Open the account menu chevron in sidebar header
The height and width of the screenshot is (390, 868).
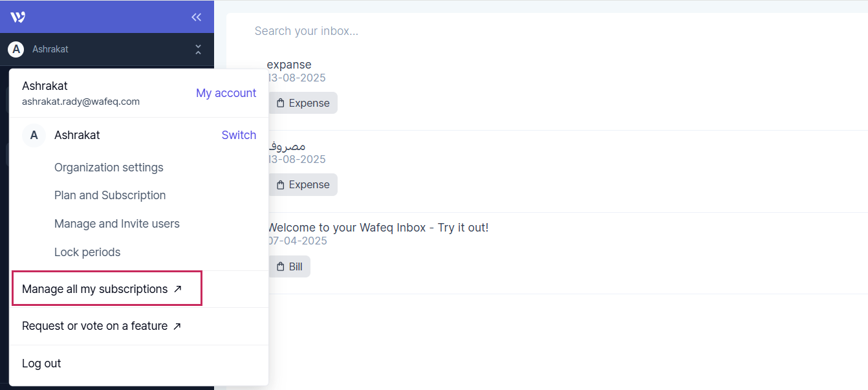(198, 49)
